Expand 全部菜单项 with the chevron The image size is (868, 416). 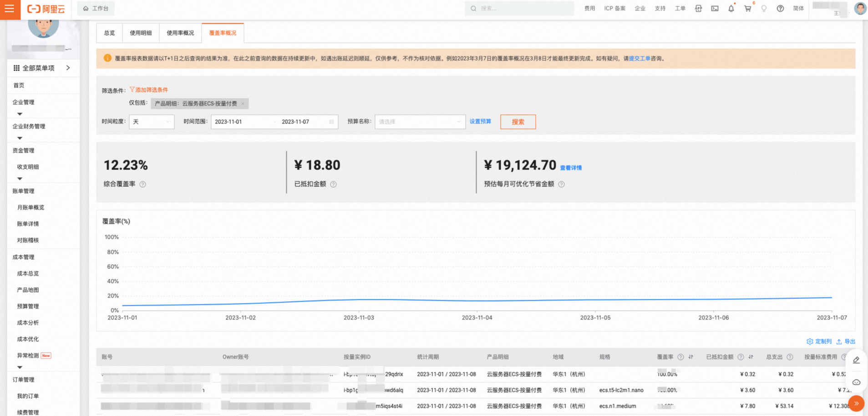pyautogui.click(x=68, y=68)
